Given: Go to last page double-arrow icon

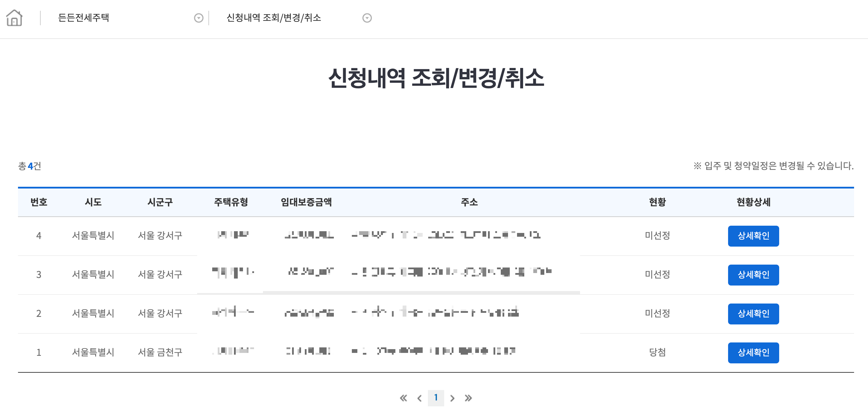Looking at the screenshot, I should [468, 398].
